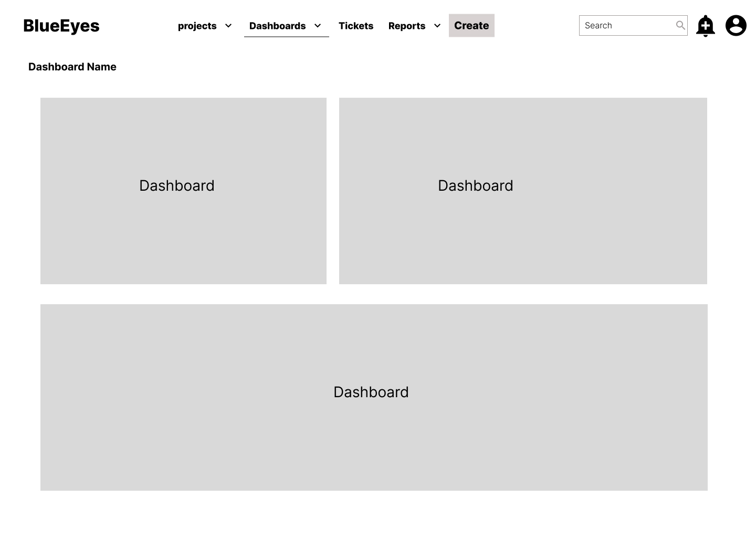Click the Dashboard text in bottom panel

pyautogui.click(x=371, y=392)
